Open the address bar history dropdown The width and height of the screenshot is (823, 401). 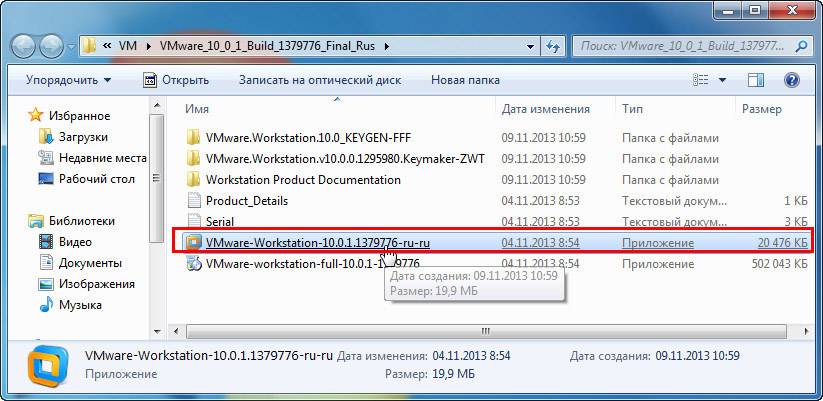click(x=531, y=46)
